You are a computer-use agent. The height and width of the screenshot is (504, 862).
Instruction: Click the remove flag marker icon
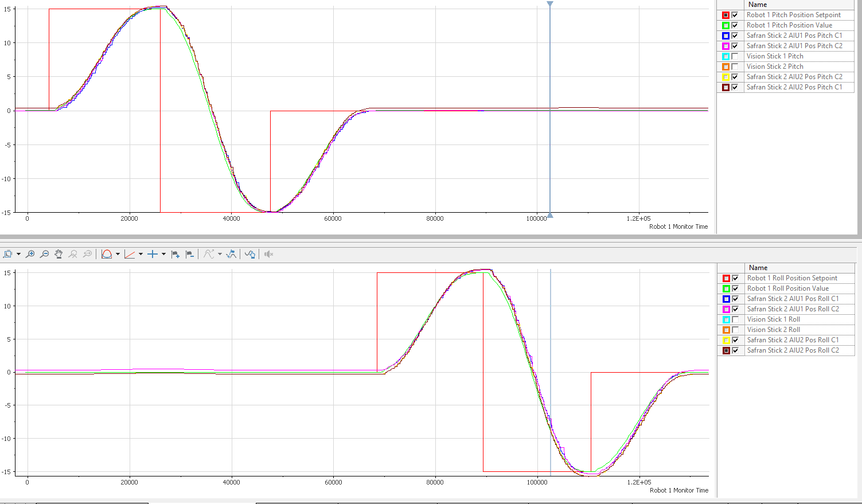pos(190,254)
